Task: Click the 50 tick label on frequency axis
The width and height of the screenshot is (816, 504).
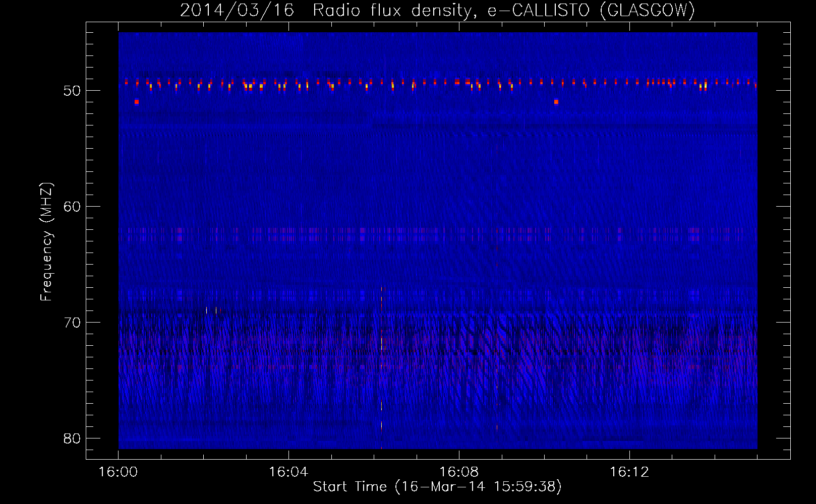Action: click(x=73, y=91)
